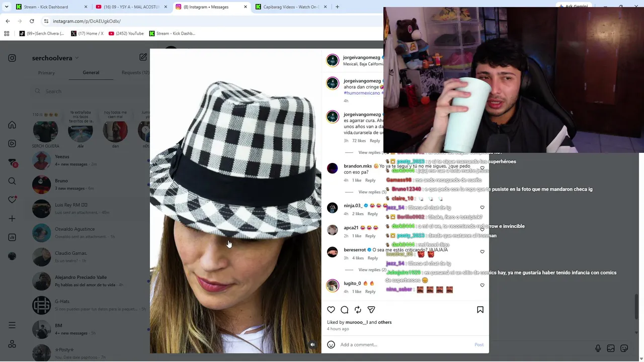Click Reply on bereserrot comment
The height and width of the screenshot is (362, 644).
372,258
